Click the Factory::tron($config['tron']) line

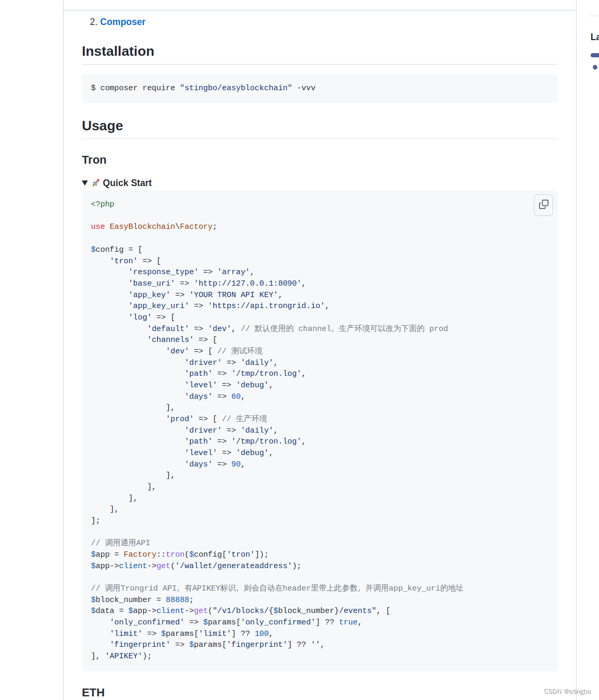coord(180,555)
